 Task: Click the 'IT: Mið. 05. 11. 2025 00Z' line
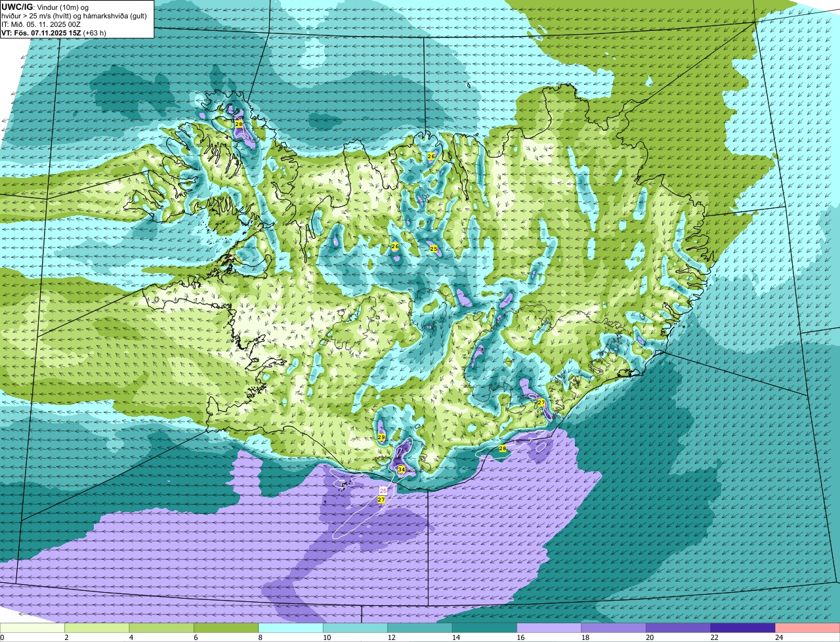point(41,24)
